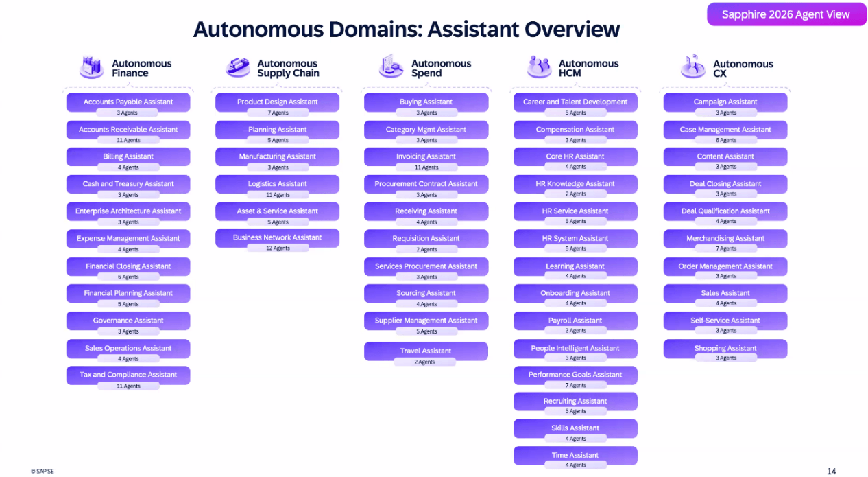Open the Receiving Assistant card
Viewport: 868px width, 477px height.
click(x=426, y=211)
